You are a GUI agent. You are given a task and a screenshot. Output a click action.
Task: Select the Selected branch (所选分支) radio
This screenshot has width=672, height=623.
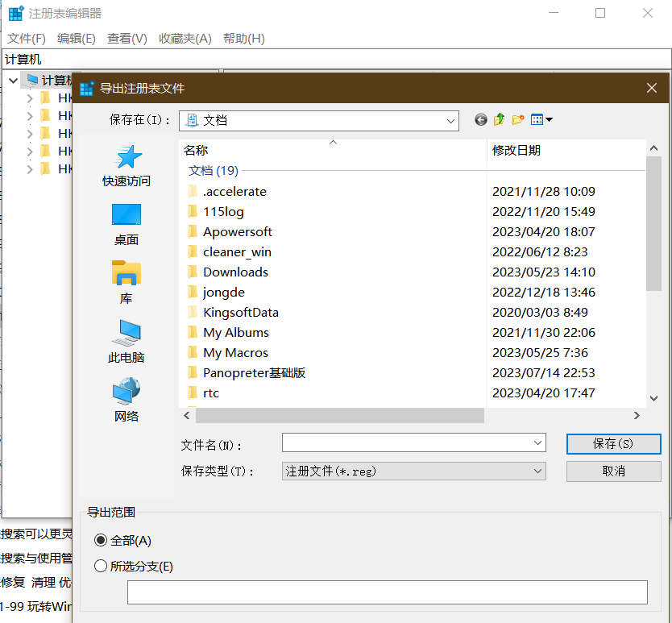click(x=101, y=567)
